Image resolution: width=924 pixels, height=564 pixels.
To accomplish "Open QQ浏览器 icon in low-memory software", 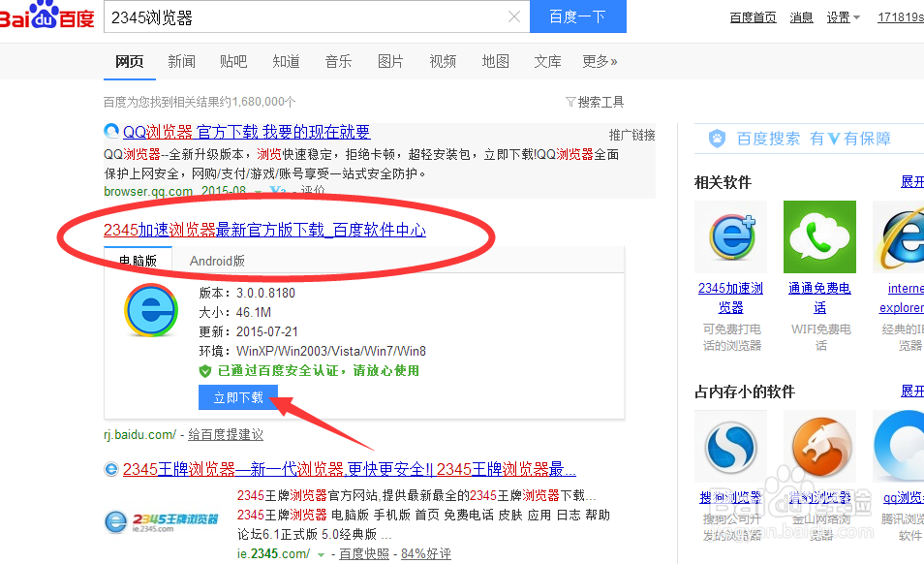I will (x=898, y=447).
